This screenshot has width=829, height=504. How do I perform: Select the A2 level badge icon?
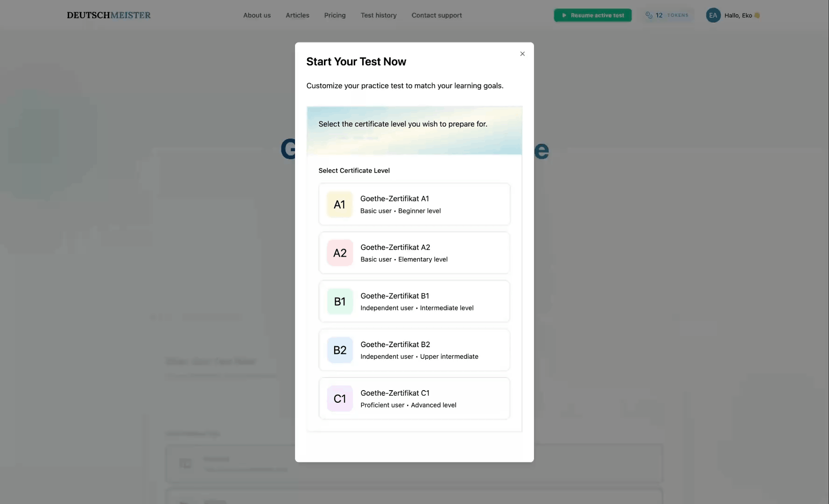340,253
